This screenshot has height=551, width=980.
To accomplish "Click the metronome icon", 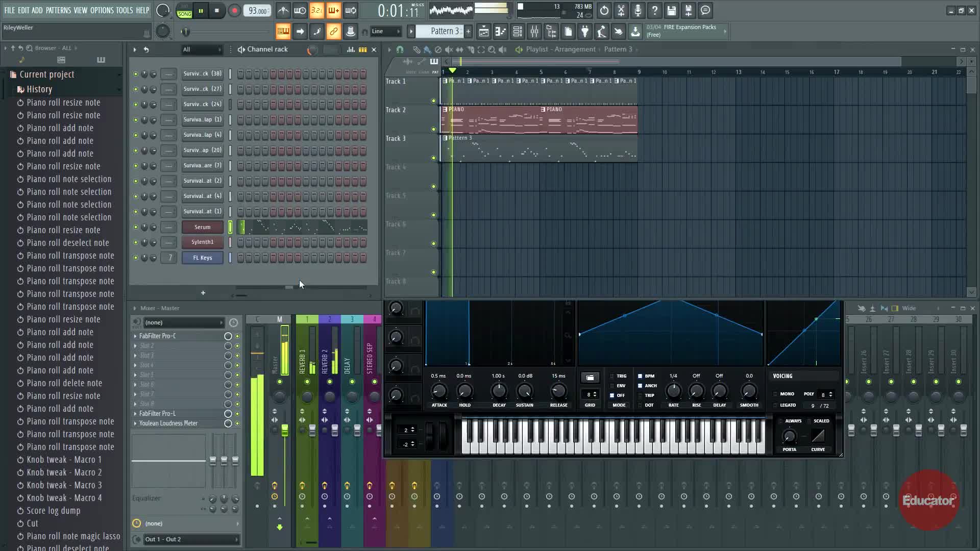I will pyautogui.click(x=283, y=10).
